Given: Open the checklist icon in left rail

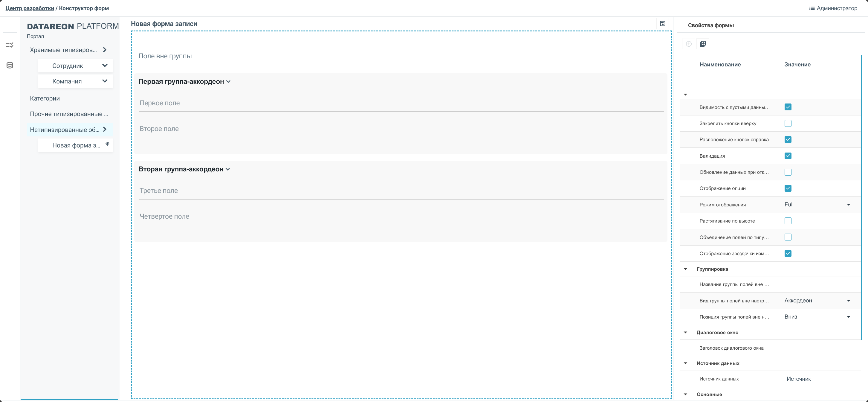Looking at the screenshot, I should coord(10,45).
